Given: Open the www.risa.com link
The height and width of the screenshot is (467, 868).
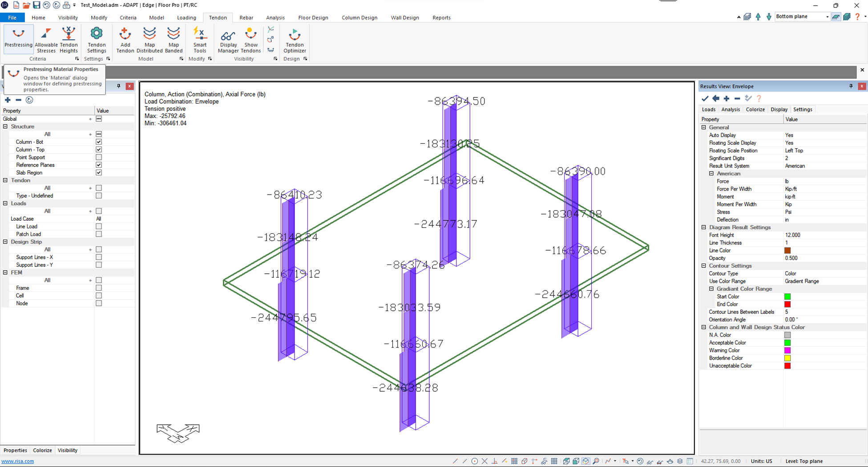Looking at the screenshot, I should pos(18,461).
